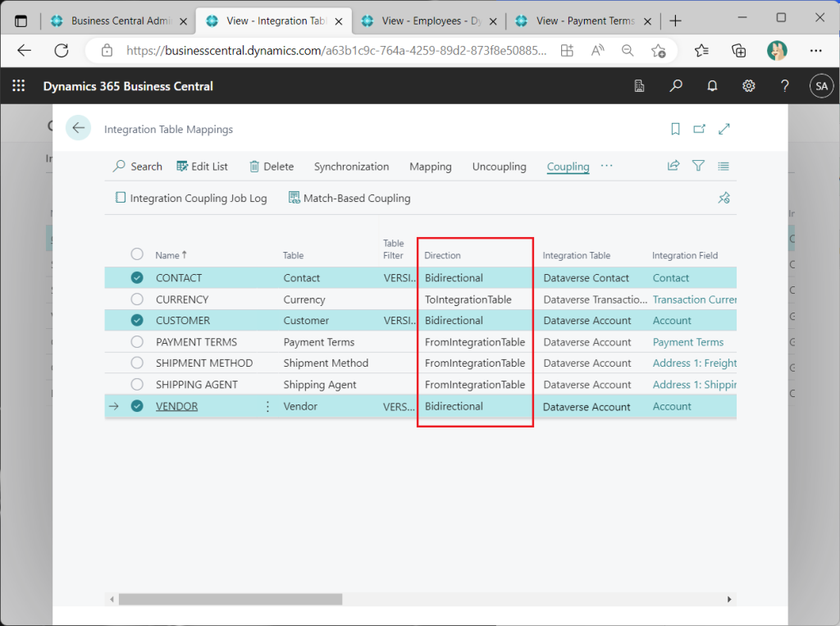Show more options for the VENDOR row
This screenshot has height=626, width=840.
267,406
